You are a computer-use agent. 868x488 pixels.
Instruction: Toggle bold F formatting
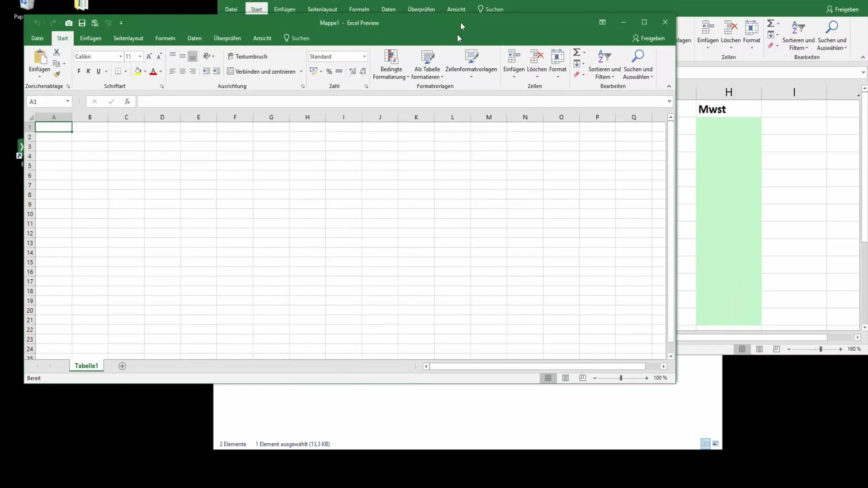pos(79,71)
